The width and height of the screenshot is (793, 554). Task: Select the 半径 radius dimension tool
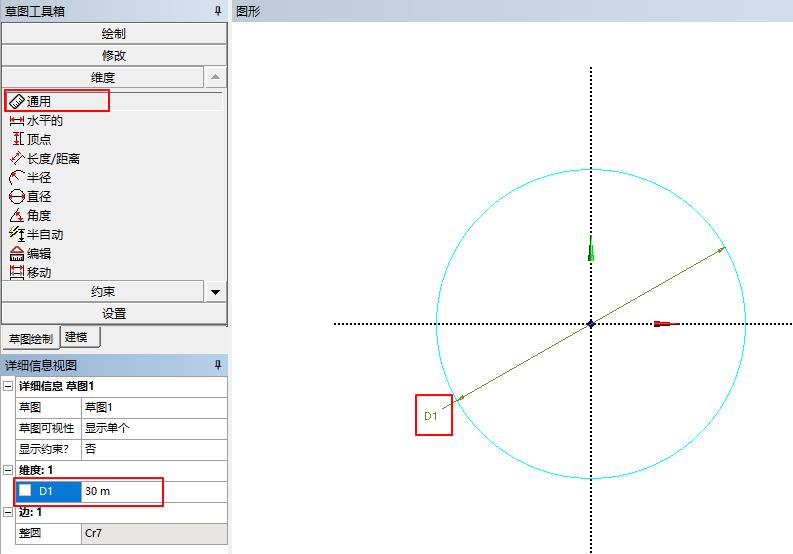(38, 177)
